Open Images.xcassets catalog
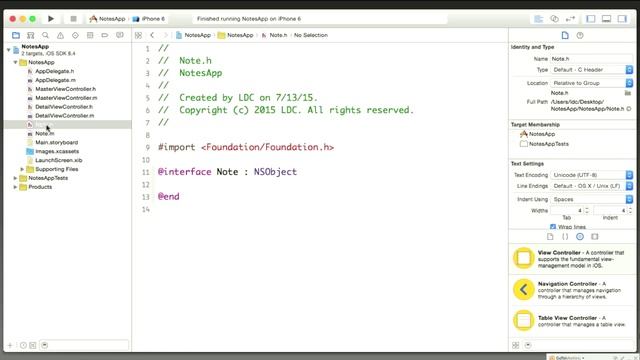 57,151
